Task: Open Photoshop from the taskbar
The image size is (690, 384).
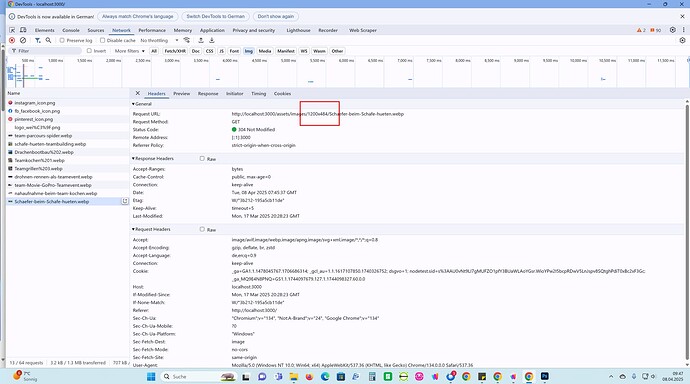Action: [545, 376]
